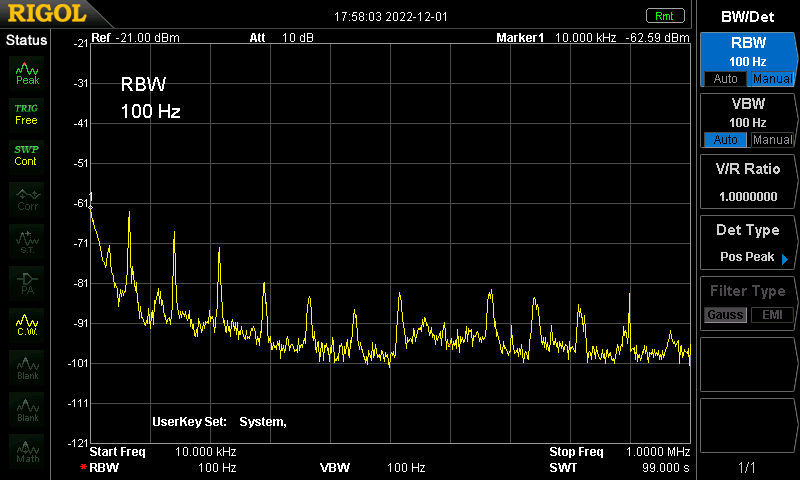
Task: Click the large RBW 100 Hz annotation
Action: [x=151, y=97]
